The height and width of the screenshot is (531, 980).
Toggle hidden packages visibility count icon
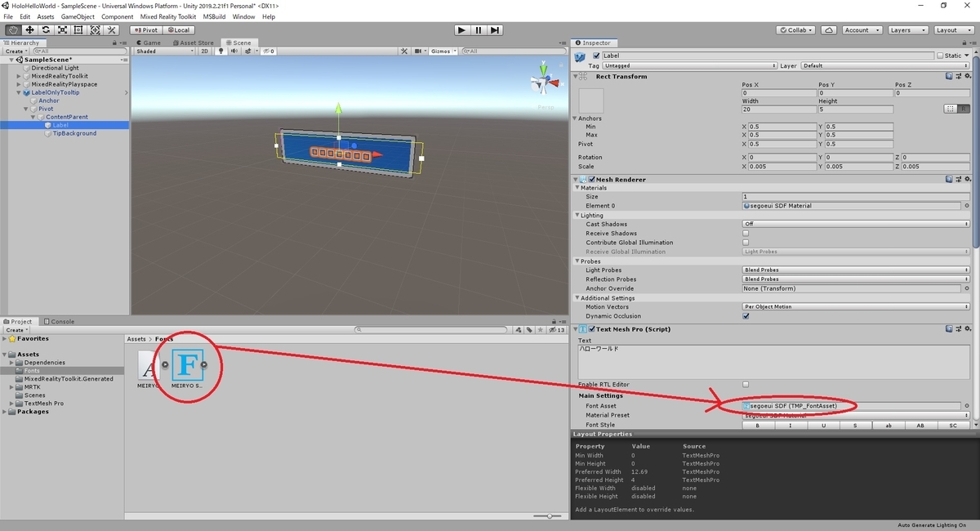click(558, 330)
